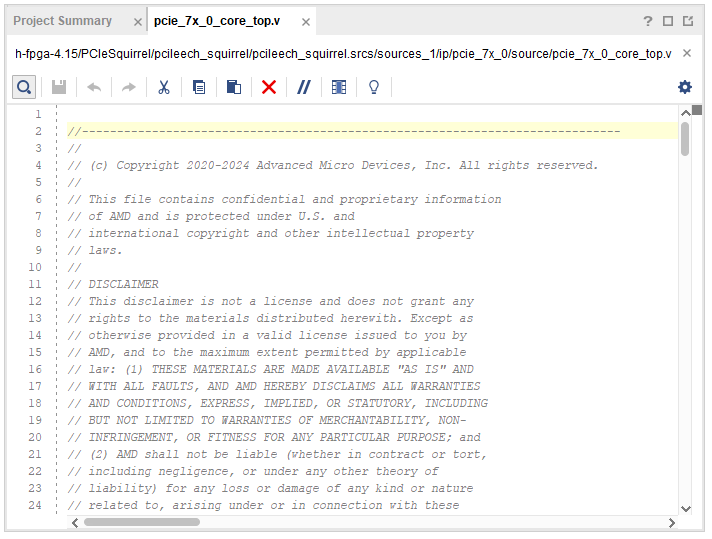Maximize the editor panel
This screenshot has width=712, height=539.
pos(668,21)
